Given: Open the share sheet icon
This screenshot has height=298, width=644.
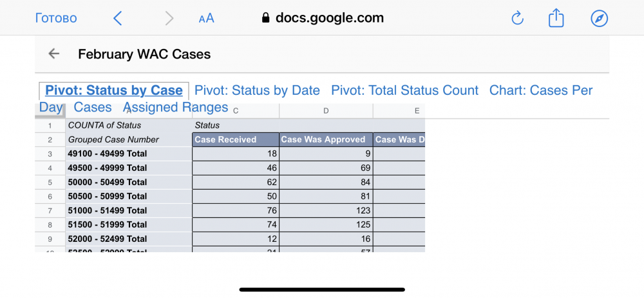Looking at the screenshot, I should [556, 18].
